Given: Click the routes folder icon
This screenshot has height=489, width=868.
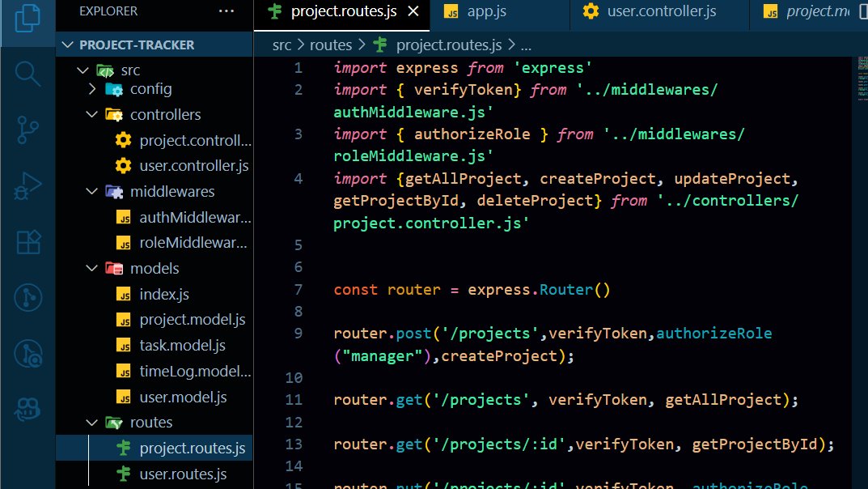Looking at the screenshot, I should click(x=114, y=423).
